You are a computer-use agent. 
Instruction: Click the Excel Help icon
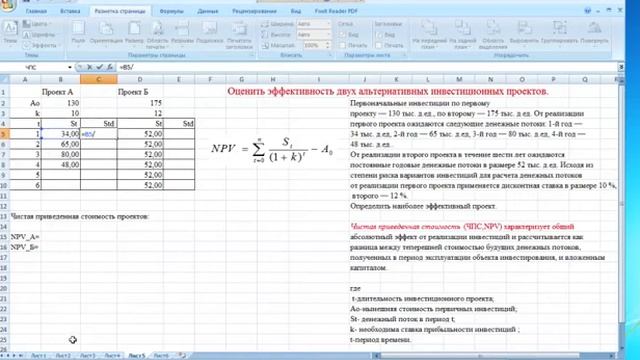[587, 11]
